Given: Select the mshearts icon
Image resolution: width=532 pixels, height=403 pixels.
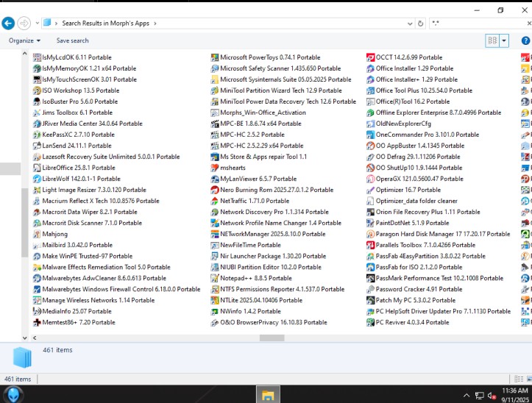Looking at the screenshot, I should coord(215,168).
